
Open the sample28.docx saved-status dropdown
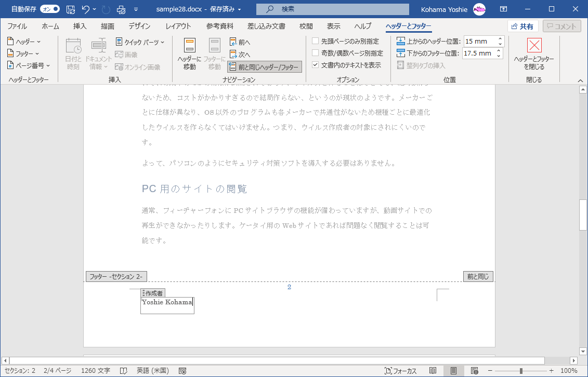click(x=239, y=9)
